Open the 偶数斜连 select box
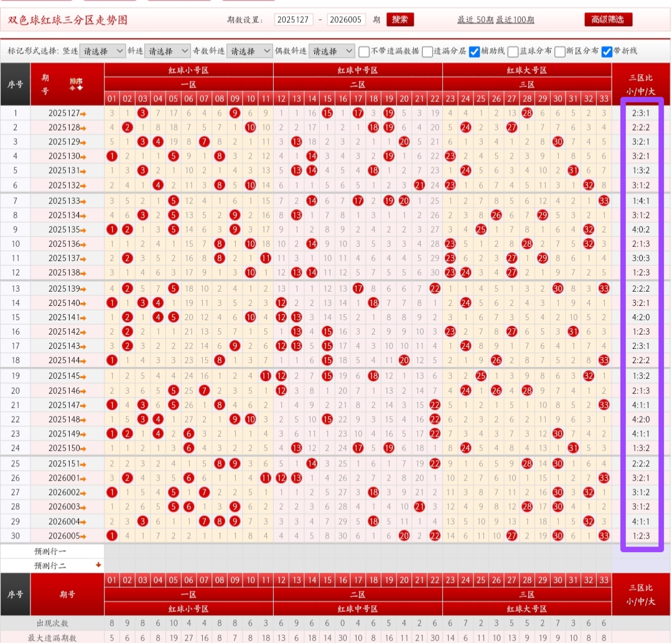Screen dimensions: 672x643 coord(331,51)
